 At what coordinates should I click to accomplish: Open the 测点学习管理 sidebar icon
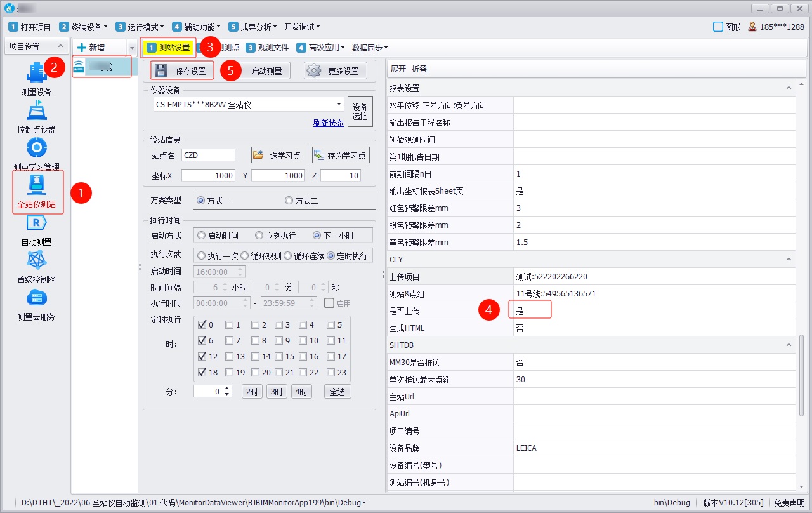pos(36,152)
